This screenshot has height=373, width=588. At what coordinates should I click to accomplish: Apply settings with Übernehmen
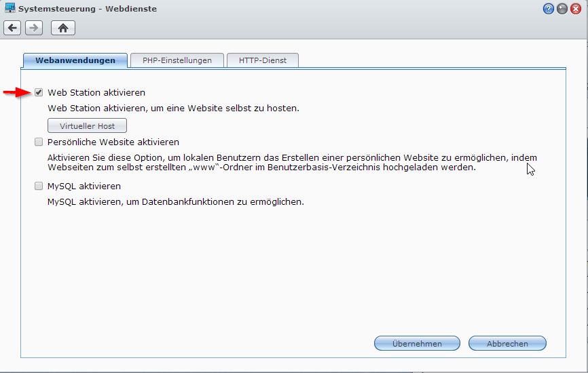417,344
